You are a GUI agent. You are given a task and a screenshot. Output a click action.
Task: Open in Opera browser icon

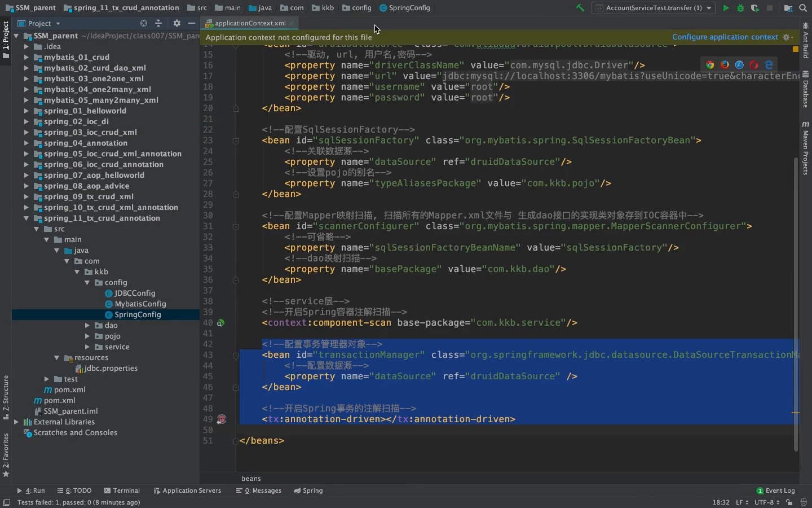pyautogui.click(x=754, y=65)
